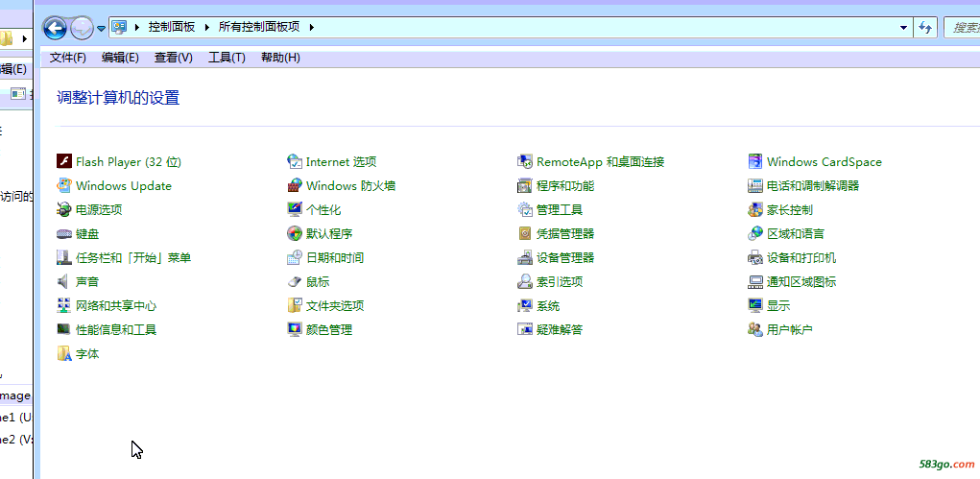Open the 疑难解答 icon
980x479 pixels.
(x=525, y=329)
